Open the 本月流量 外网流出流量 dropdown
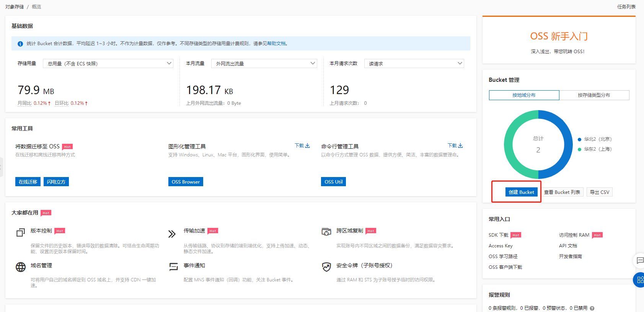Image resolution: width=644 pixels, height=312 pixels. pyautogui.click(x=264, y=63)
